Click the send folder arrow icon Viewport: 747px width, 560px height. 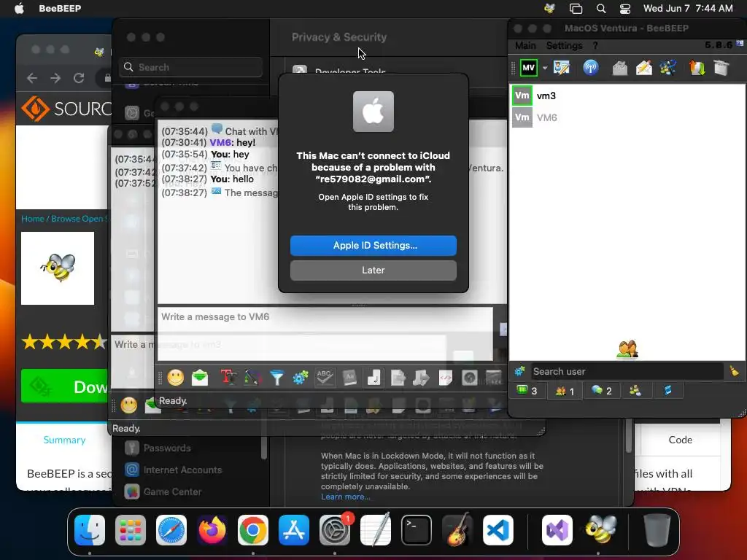click(x=421, y=378)
